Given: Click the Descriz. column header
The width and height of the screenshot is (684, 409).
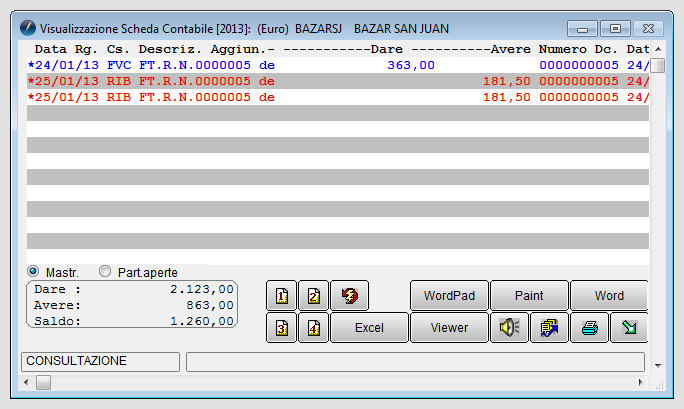Looking at the screenshot, I should [x=170, y=49].
